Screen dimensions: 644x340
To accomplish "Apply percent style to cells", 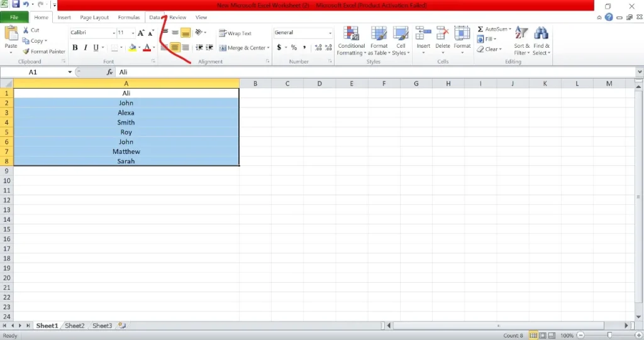I will tap(294, 47).
